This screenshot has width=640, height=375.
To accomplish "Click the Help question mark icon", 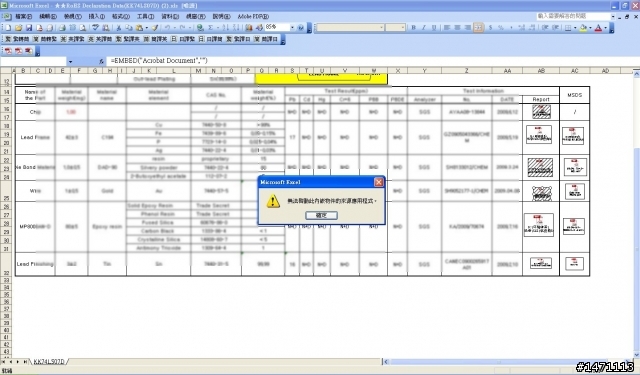I will coord(301,28).
